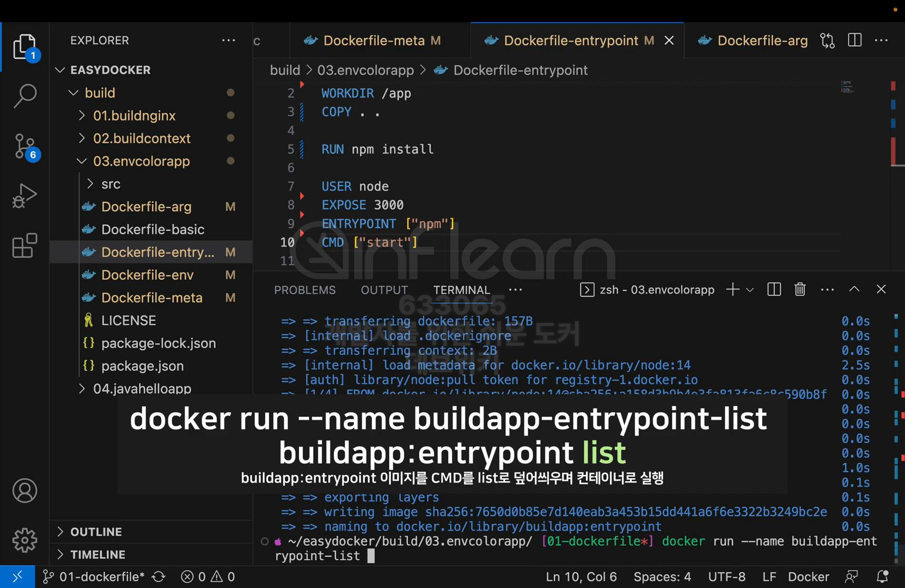The image size is (905, 588).
Task: Show hidden panel tabs ellipsis
Action: (x=515, y=290)
